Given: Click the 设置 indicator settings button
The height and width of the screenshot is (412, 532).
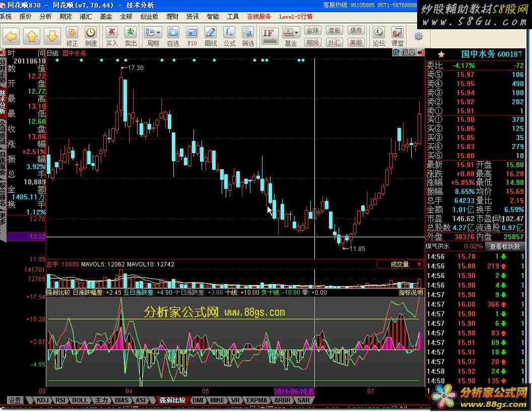Looking at the screenshot, I should click(x=14, y=400).
